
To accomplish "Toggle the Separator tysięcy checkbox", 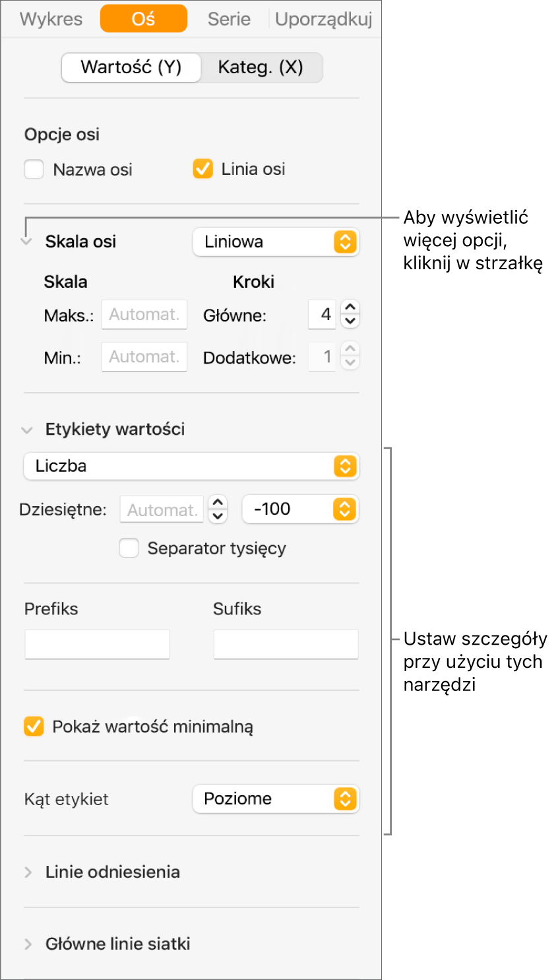I will [129, 548].
